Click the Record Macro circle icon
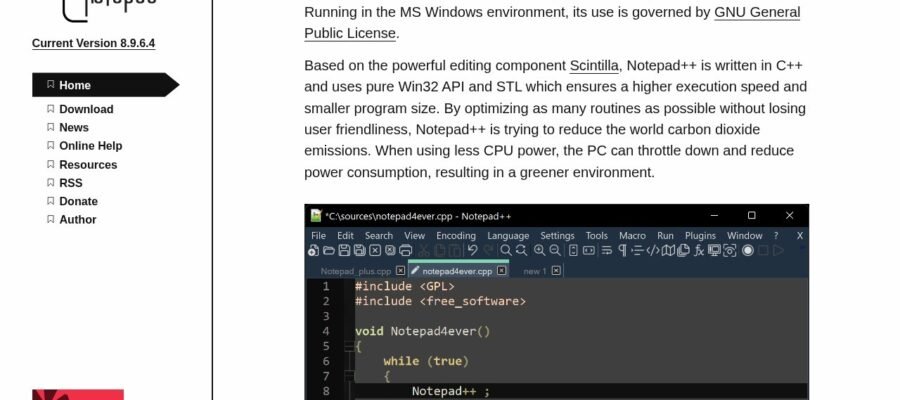The width and height of the screenshot is (900, 400). click(748, 250)
